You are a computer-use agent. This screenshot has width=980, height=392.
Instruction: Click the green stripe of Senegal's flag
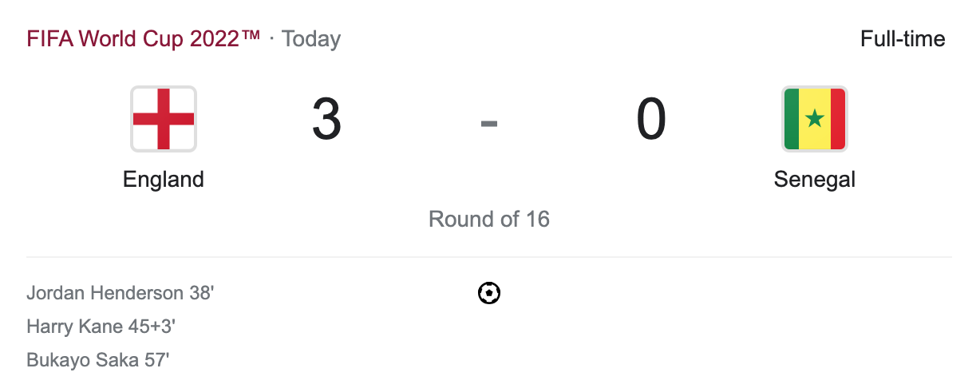(792, 120)
